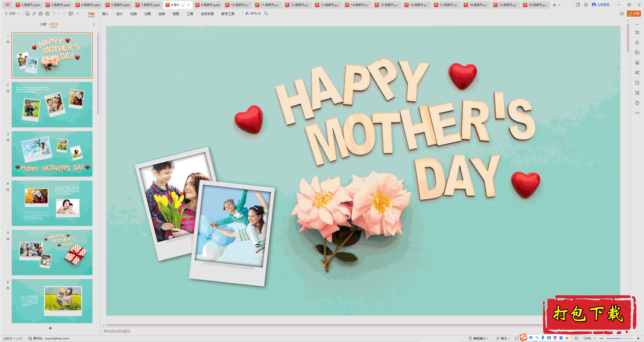This screenshot has height=342, width=644.
Task: Click 课件站 www.kjzhan.com in status bar
Action: coord(49,338)
